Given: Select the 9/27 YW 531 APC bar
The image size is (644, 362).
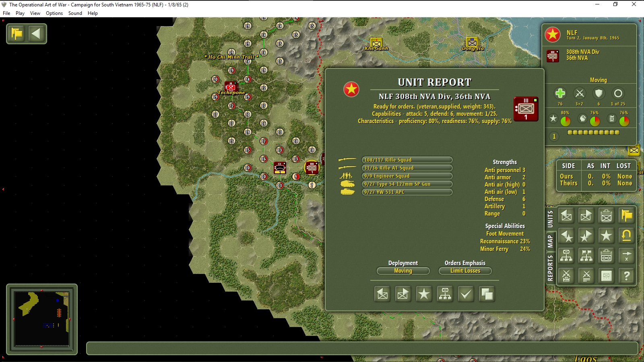Looking at the screenshot, I should click(407, 192).
